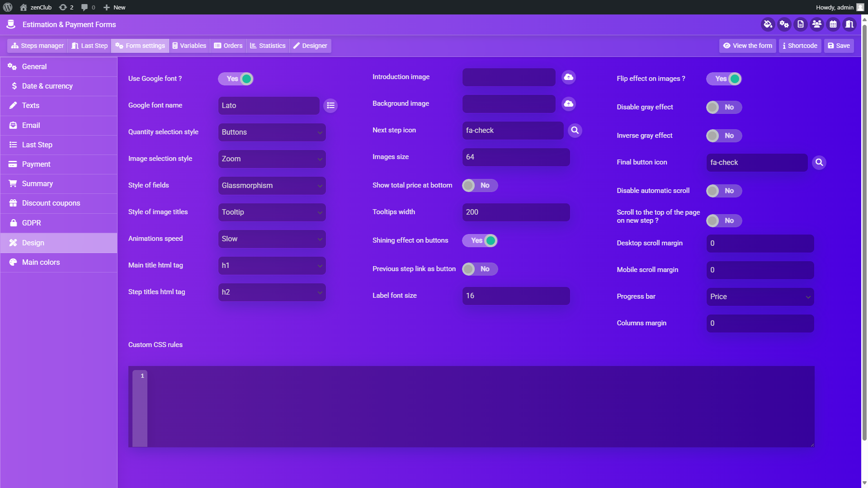Toggle Disable automatic scroll switch
This screenshot has width=868, height=488.
pos(724,191)
